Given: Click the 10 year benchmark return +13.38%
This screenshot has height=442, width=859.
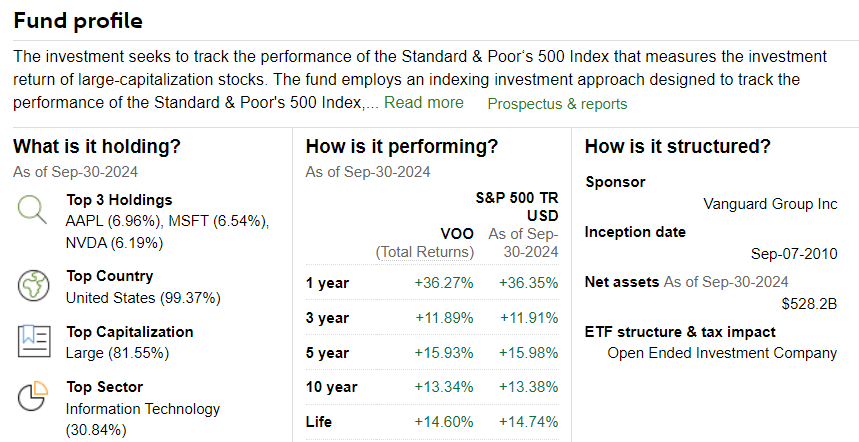Looking at the screenshot, I should click(x=528, y=387).
